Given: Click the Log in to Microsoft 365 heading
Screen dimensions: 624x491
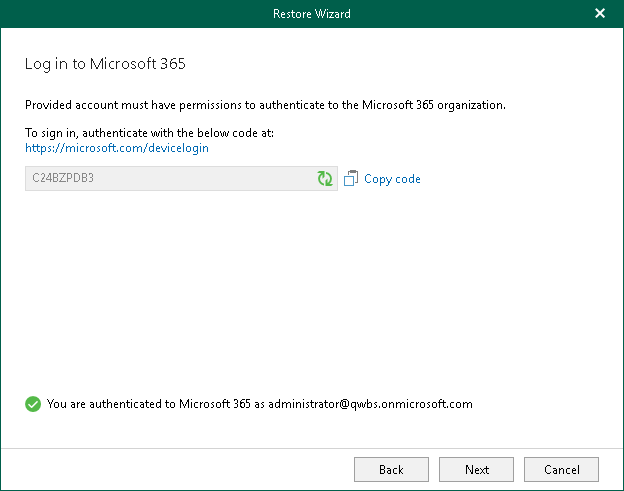Looking at the screenshot, I should [105, 64].
